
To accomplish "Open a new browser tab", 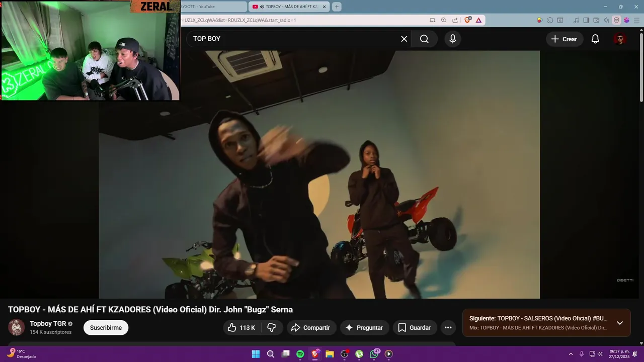I will point(337,7).
